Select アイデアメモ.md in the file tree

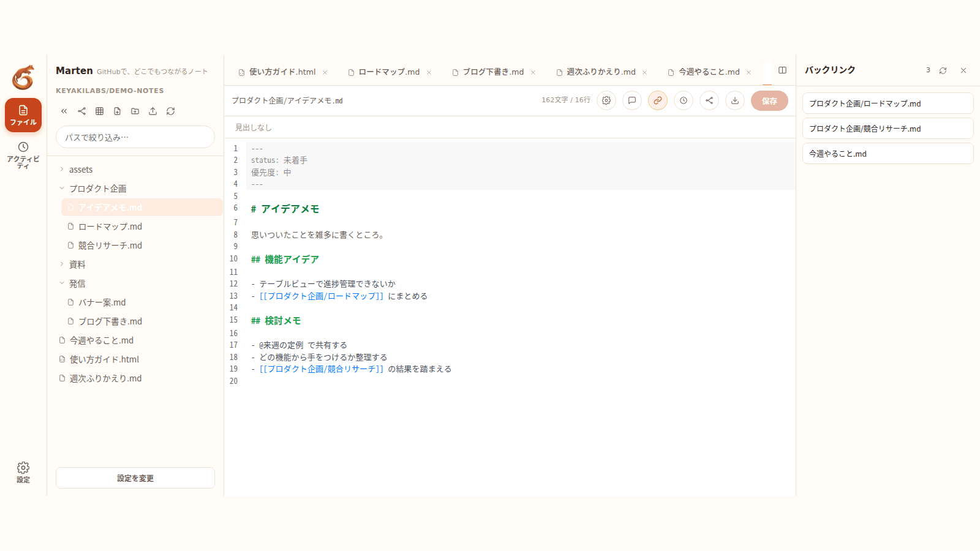tap(141, 208)
